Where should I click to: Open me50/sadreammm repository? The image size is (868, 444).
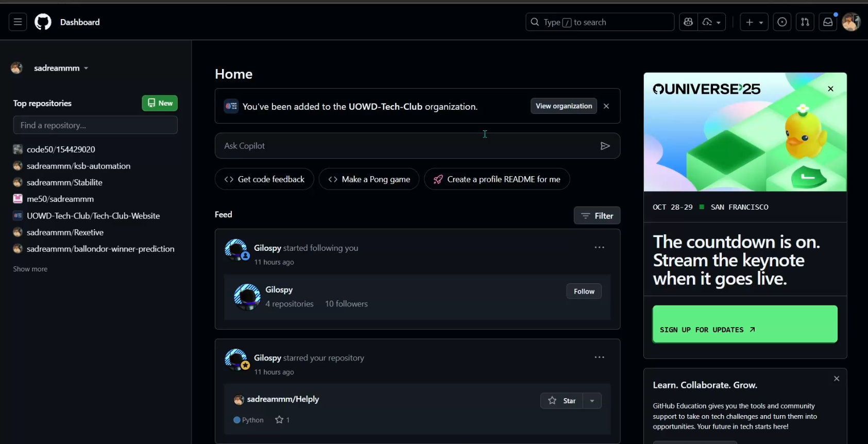pyautogui.click(x=60, y=199)
